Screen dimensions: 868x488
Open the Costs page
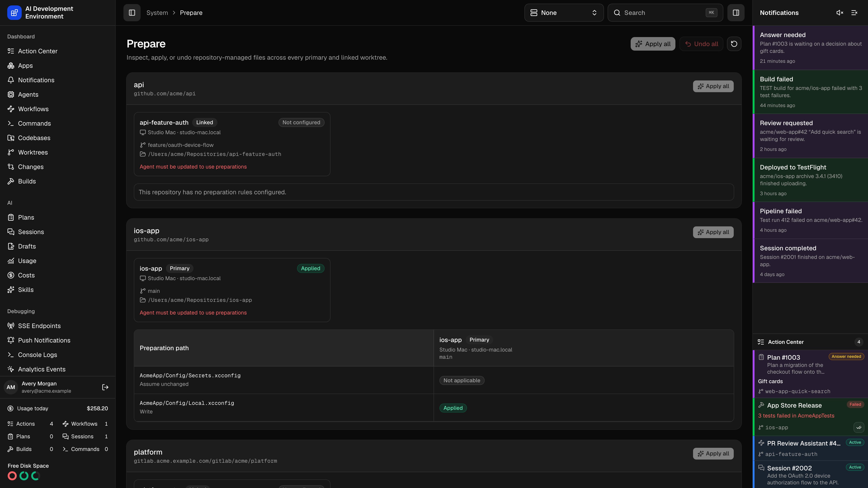[x=58, y=275]
